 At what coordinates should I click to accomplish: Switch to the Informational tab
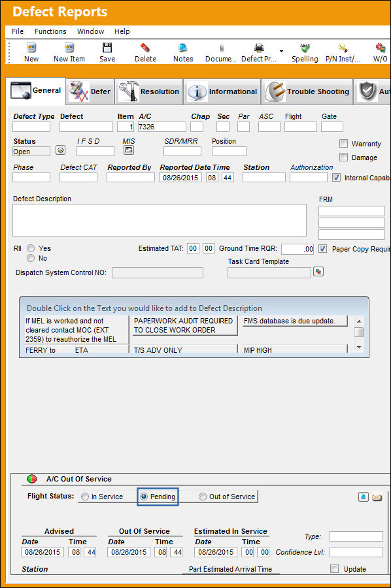tap(222, 91)
